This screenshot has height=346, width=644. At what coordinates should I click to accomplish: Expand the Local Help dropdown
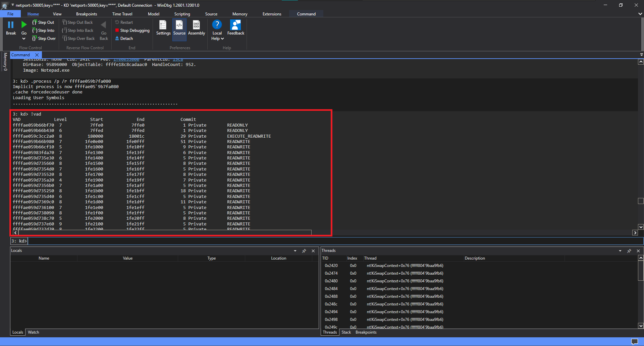(222, 39)
